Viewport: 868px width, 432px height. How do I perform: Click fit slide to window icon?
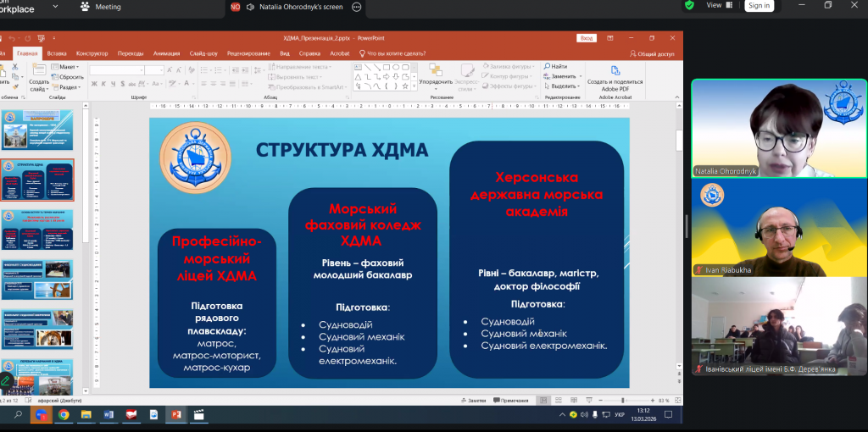click(676, 401)
